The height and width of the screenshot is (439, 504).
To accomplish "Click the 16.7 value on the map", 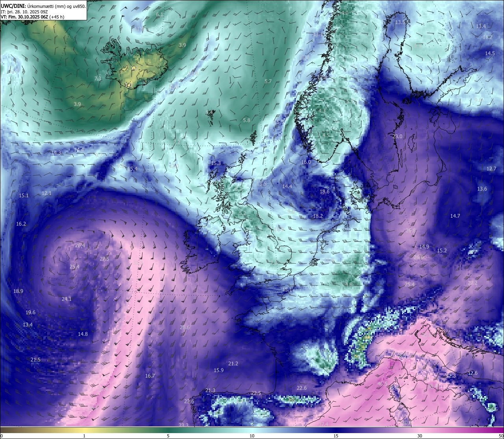I will 150,376.
